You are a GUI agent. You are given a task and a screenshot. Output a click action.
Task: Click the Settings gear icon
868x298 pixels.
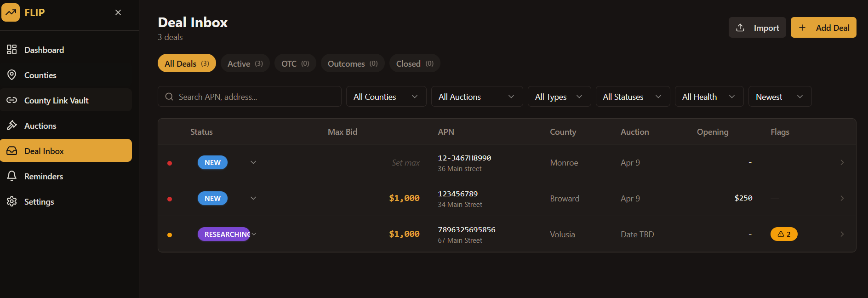[12, 201]
